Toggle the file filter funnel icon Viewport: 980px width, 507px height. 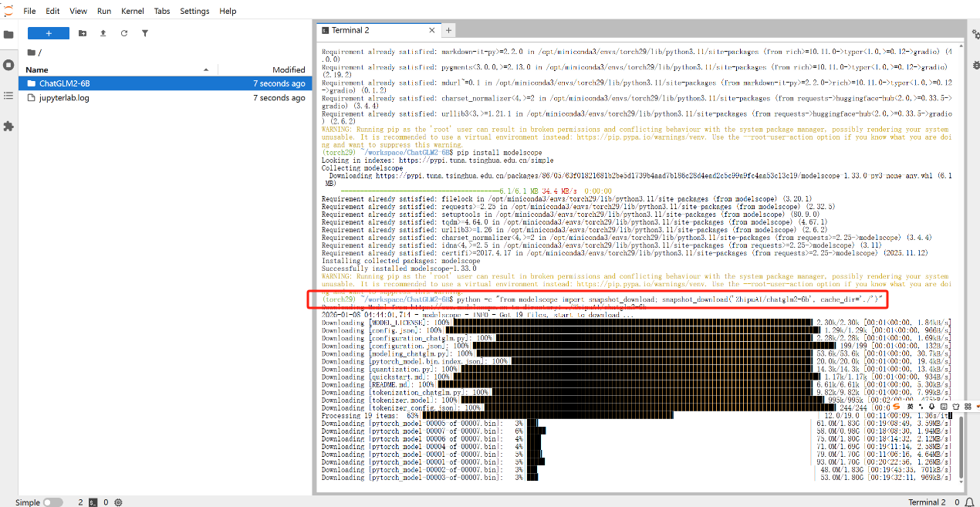click(145, 33)
